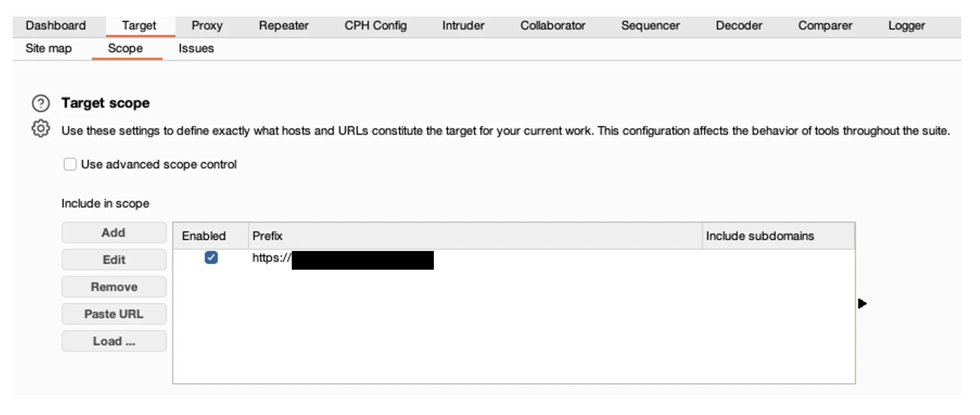Click the black arrow beside scope table
Viewport: 980px width, 415px height.
point(862,303)
